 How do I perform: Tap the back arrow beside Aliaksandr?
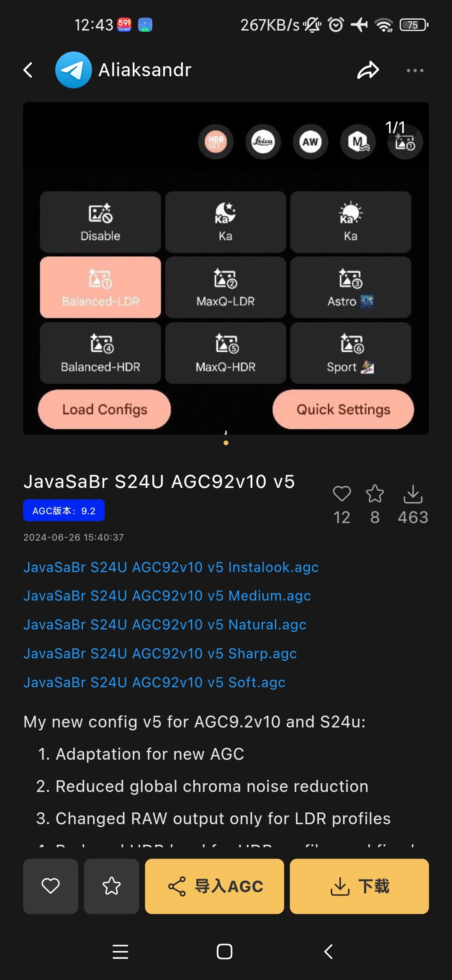point(28,70)
